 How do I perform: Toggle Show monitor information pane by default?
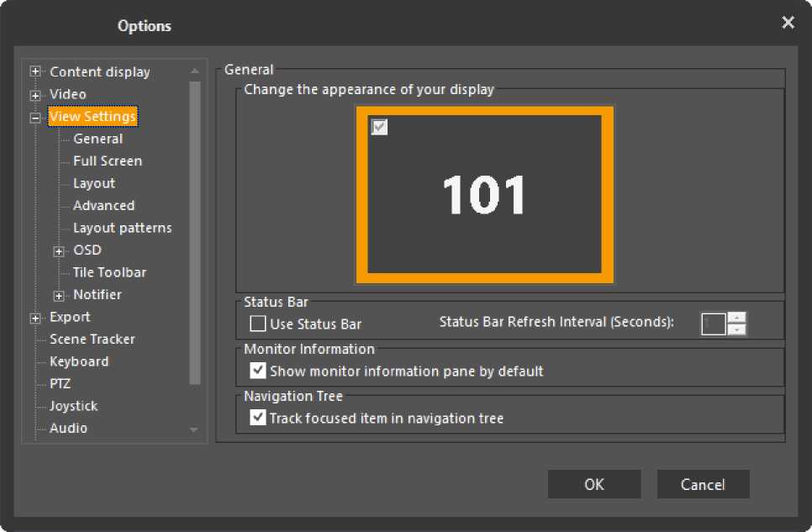click(258, 371)
